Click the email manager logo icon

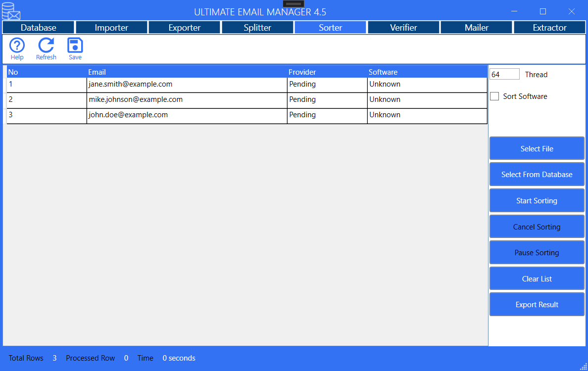(x=11, y=11)
